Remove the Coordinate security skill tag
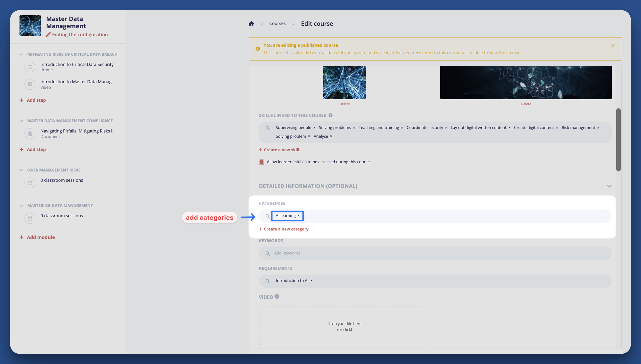641x364 pixels. click(x=446, y=128)
